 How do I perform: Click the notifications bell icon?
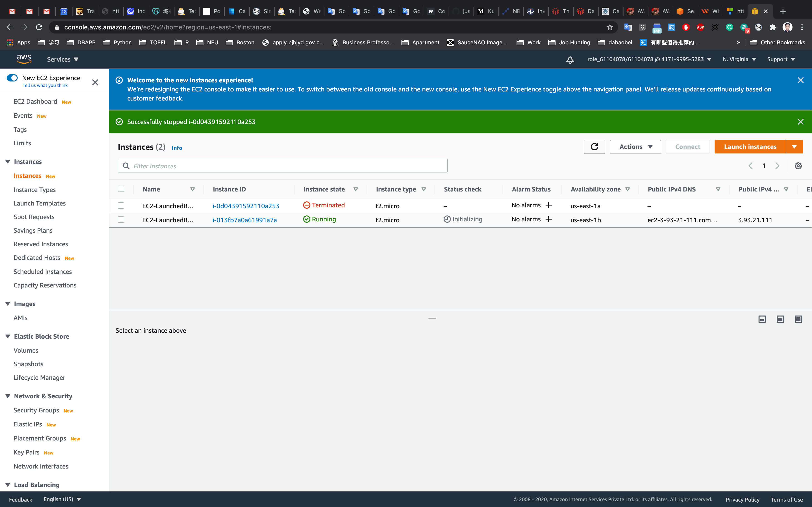pos(570,60)
